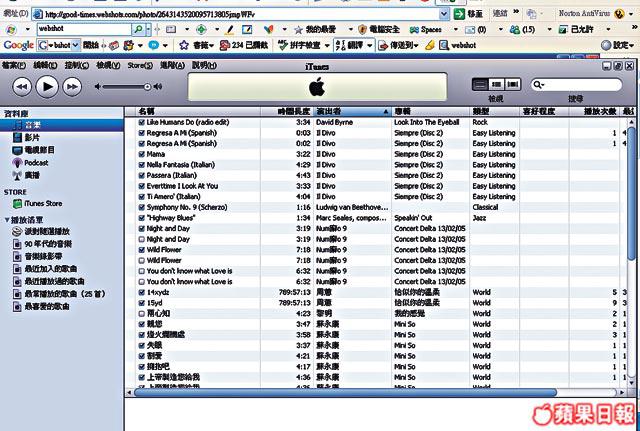Open the Radio sidebar item
The width and height of the screenshot is (640, 431).
pos(27,176)
